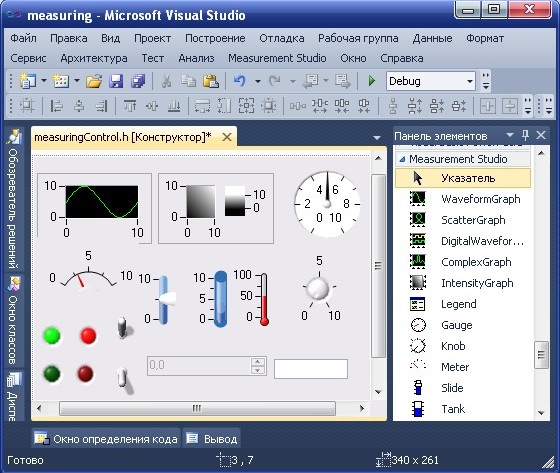Select the Tank control icon

coord(418,409)
